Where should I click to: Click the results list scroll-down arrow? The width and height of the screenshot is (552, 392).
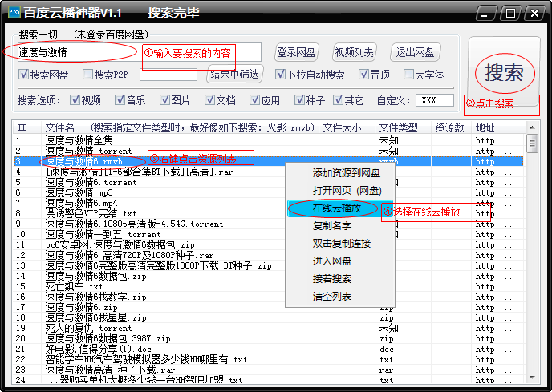point(532,378)
